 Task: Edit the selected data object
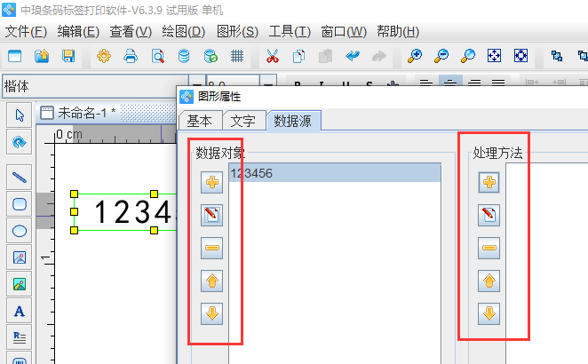click(212, 215)
